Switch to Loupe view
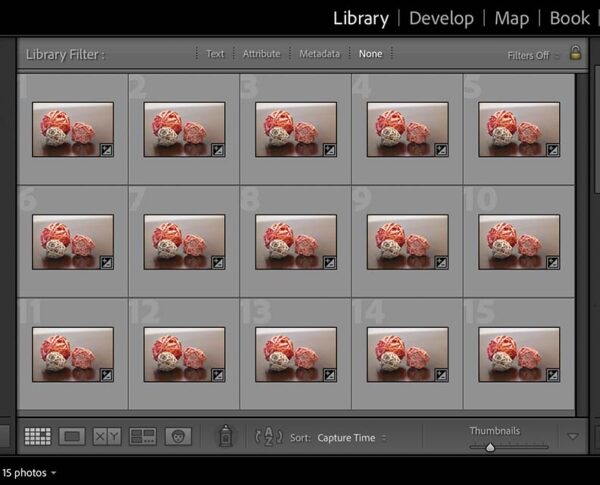The width and height of the screenshot is (600, 485). coord(72,436)
